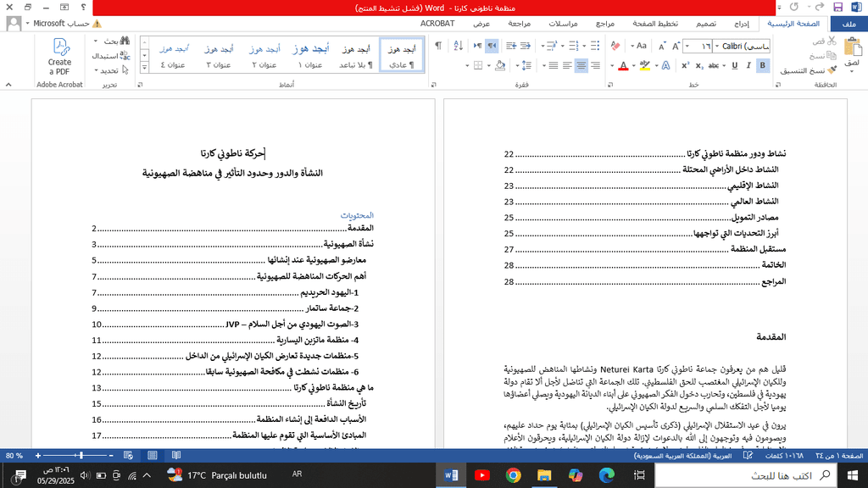
Task: Clear all formatting eraser icon
Action: pyautogui.click(x=615, y=46)
